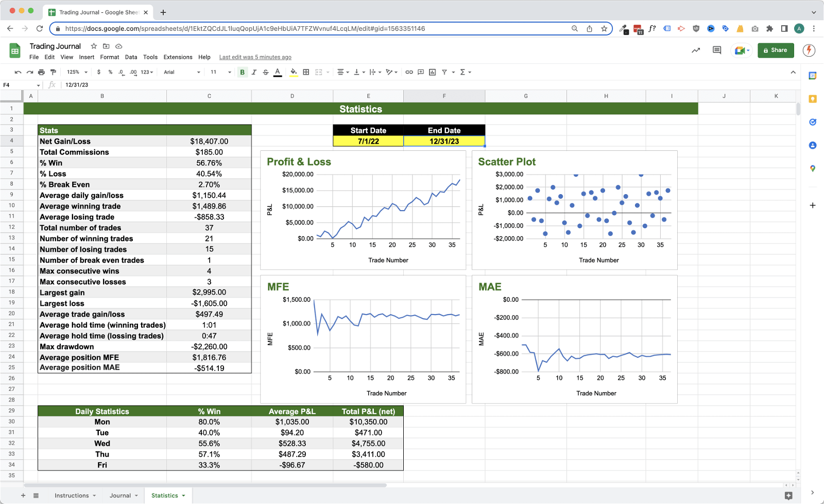Select the Start Date cell 7/1/22

point(368,141)
